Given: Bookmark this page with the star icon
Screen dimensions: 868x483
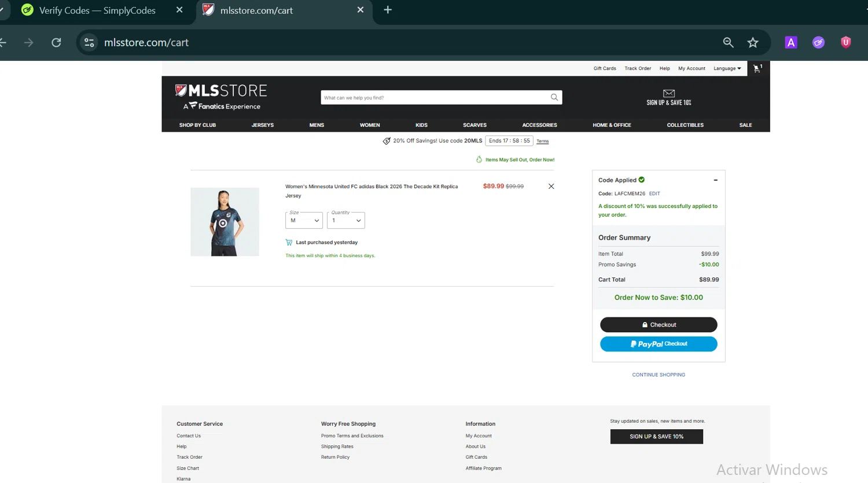Looking at the screenshot, I should pos(753,42).
